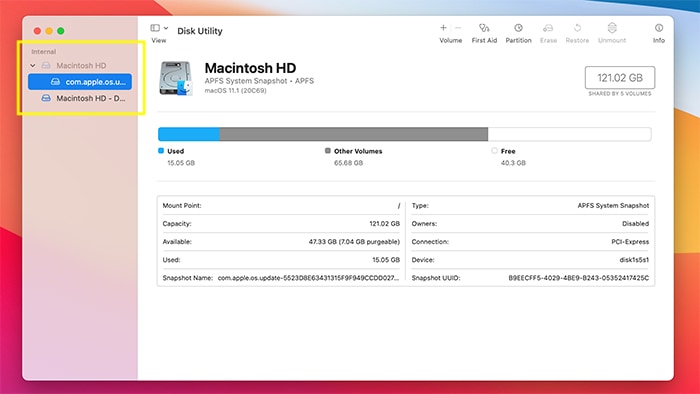
Task: Click the 15.05 GB used legend value
Action: [181, 163]
